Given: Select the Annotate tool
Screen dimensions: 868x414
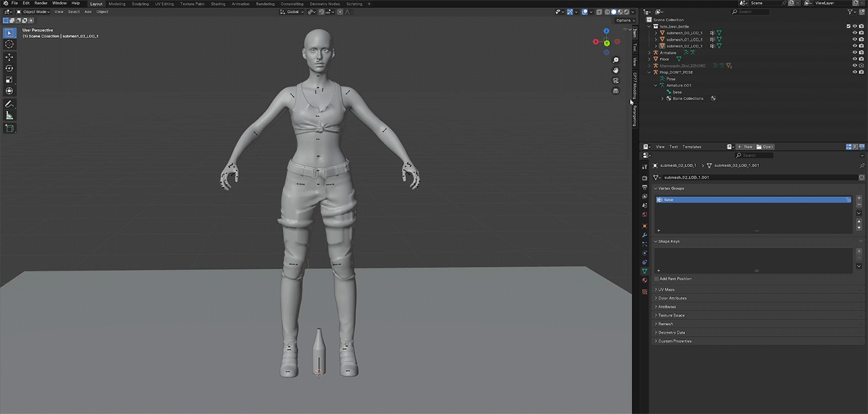Looking at the screenshot, I should [9, 105].
